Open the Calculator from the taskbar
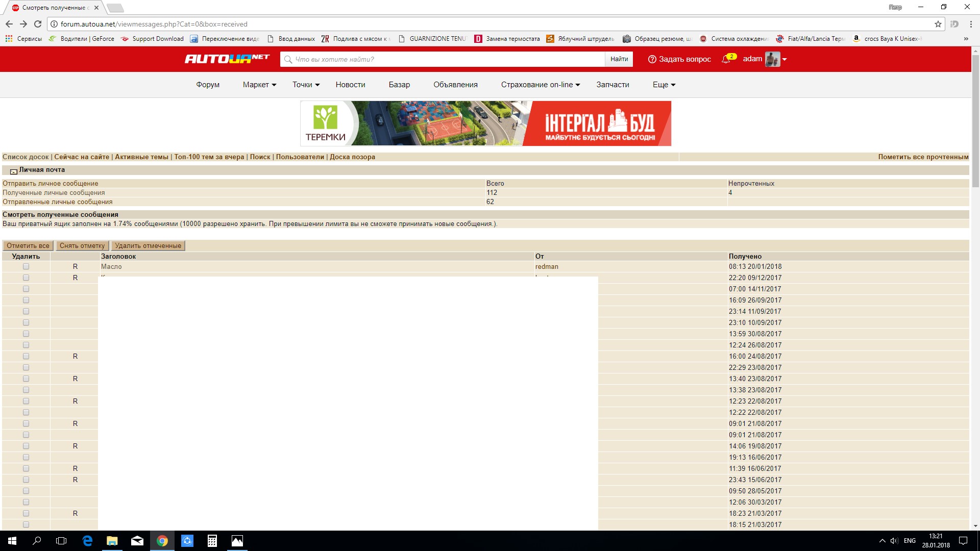 212,541
